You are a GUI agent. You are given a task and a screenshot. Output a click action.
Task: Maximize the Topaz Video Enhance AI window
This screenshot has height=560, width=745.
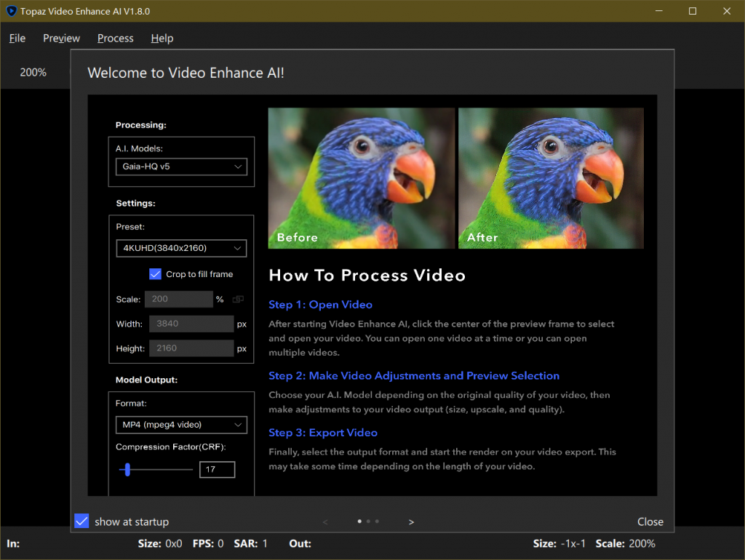tap(693, 12)
